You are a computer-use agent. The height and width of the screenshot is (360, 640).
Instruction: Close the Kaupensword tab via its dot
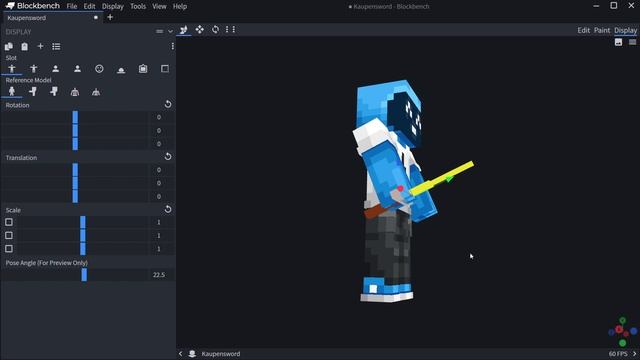click(96, 18)
